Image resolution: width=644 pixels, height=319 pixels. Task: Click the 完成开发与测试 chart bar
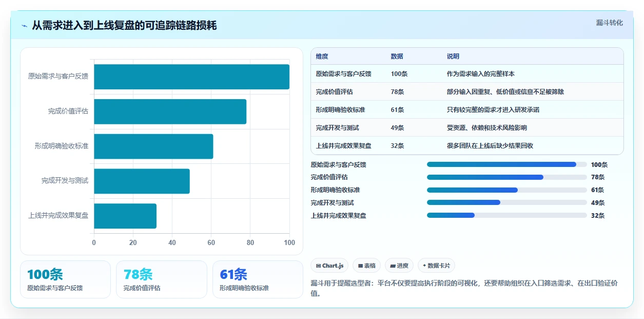coord(142,181)
